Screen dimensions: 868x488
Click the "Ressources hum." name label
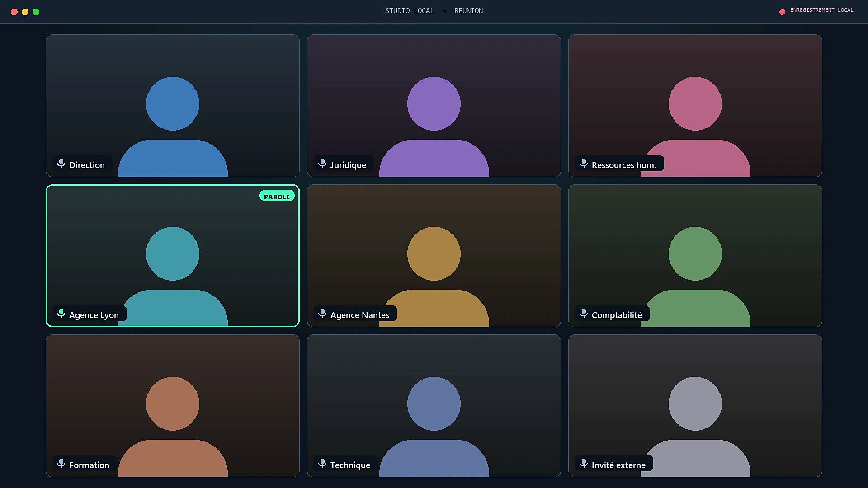click(x=624, y=165)
